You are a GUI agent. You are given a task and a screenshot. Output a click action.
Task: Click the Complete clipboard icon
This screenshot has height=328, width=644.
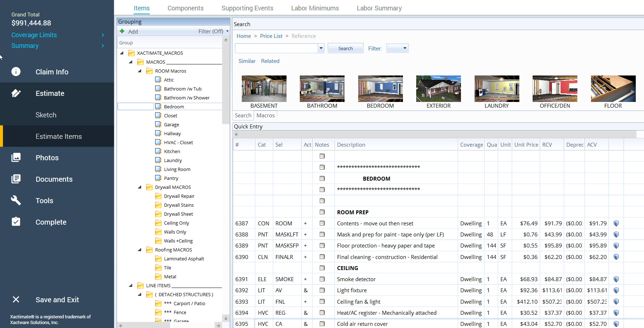[x=16, y=222]
